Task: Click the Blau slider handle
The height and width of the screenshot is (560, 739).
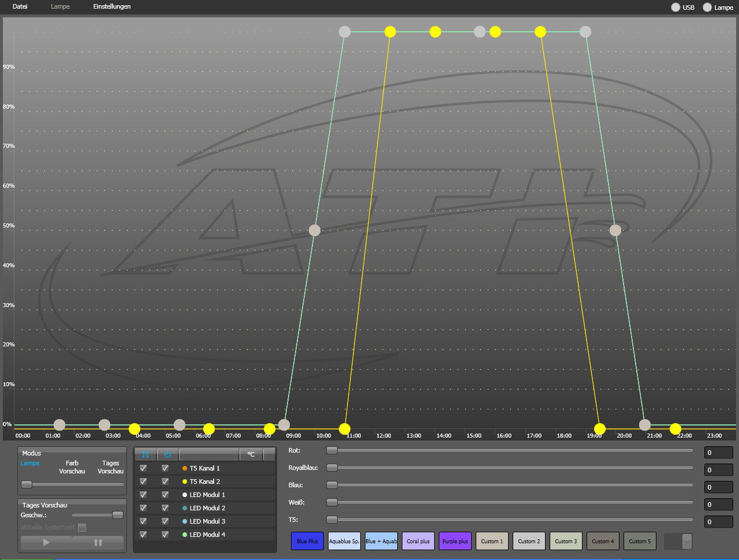Action: 332,485
